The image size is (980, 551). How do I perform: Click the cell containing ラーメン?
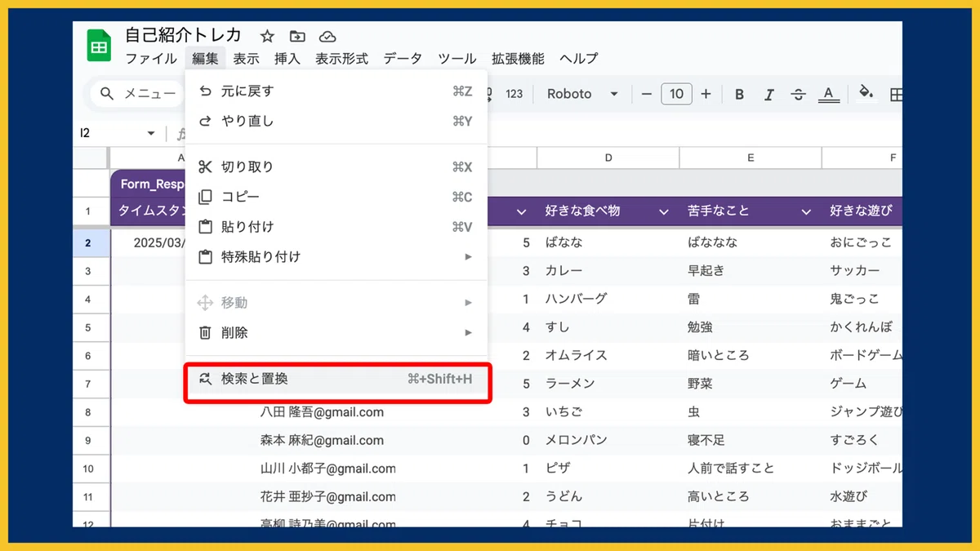608,384
